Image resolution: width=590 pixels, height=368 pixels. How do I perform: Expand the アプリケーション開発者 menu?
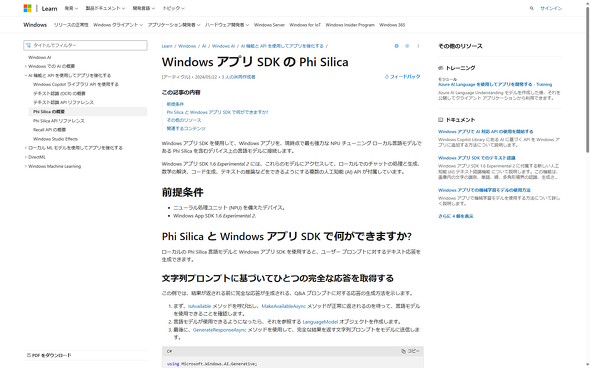173,25
